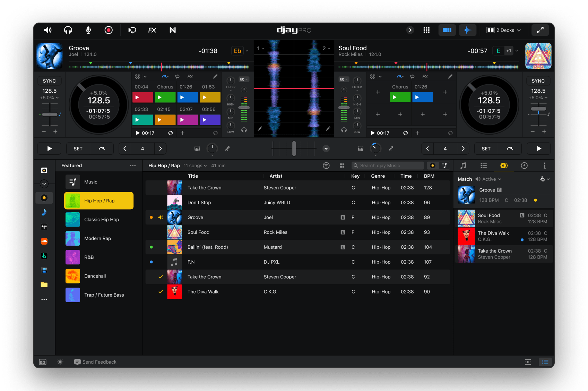Click the filter icon in track list header
The width and height of the screenshot is (588, 391).
tap(326, 165)
